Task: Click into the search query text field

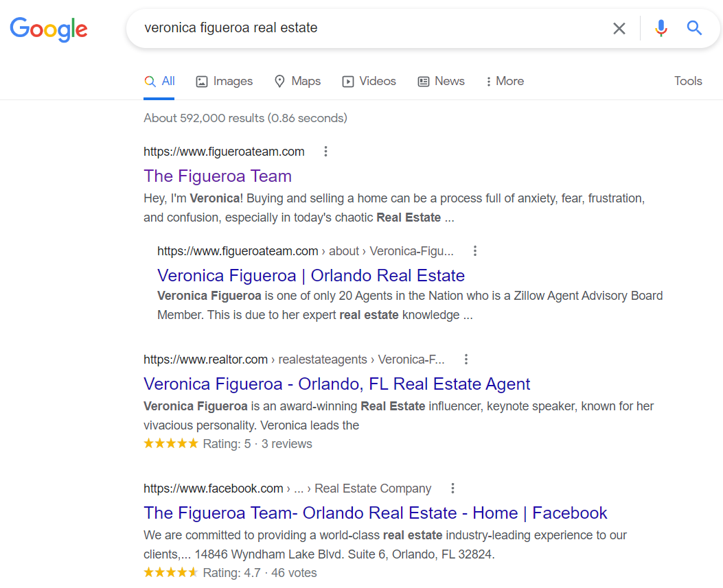Action: tap(371, 28)
